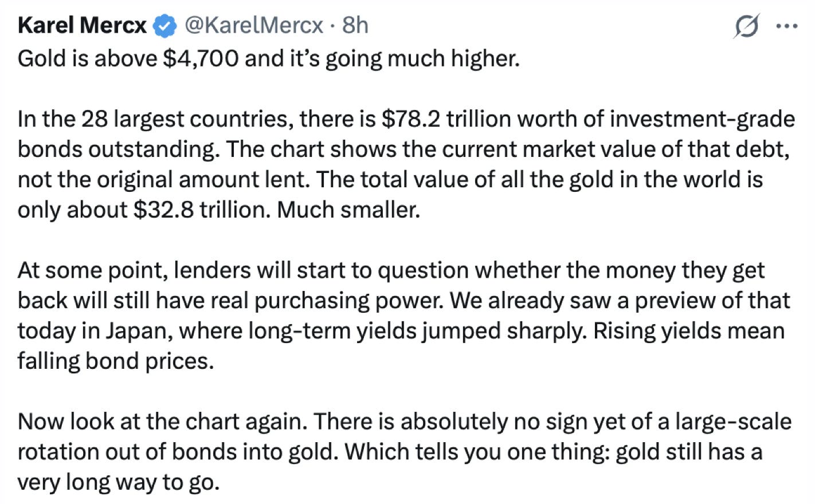
Task: Open the Grok explain-post icon
Action: point(746,26)
